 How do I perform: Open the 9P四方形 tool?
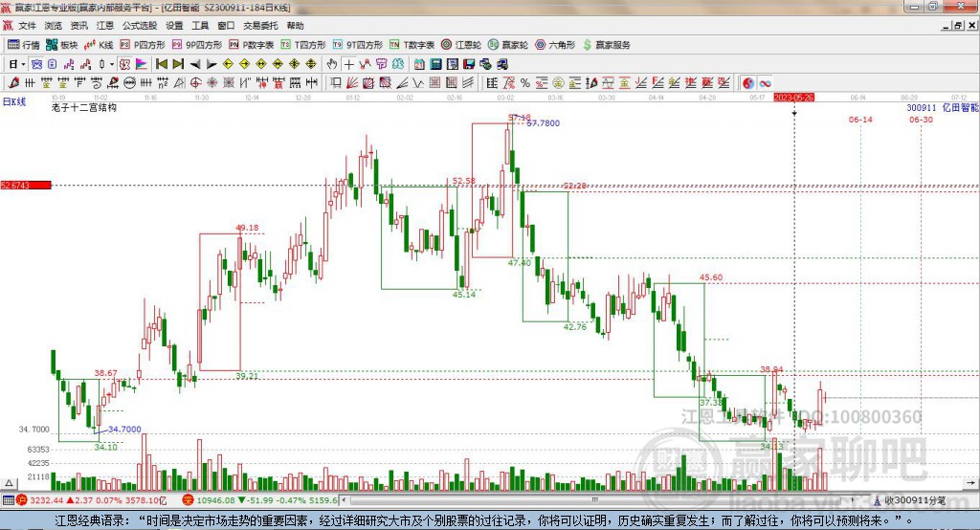point(197,45)
